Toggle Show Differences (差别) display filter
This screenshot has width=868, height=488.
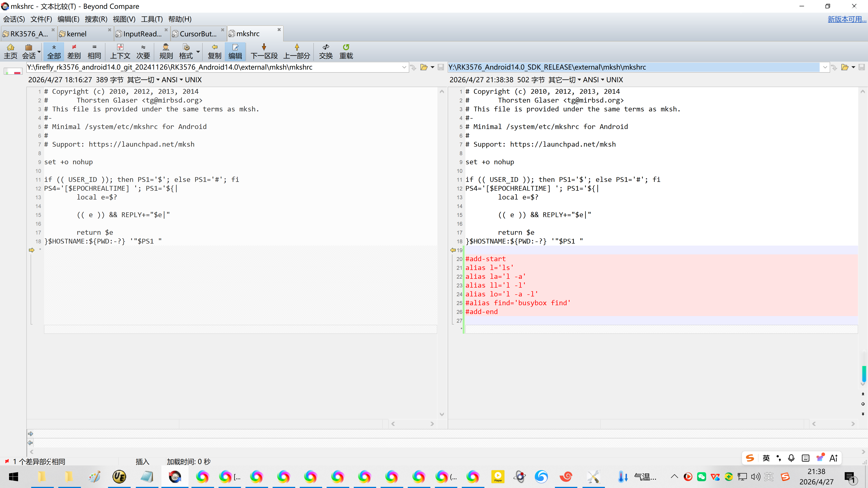click(74, 51)
